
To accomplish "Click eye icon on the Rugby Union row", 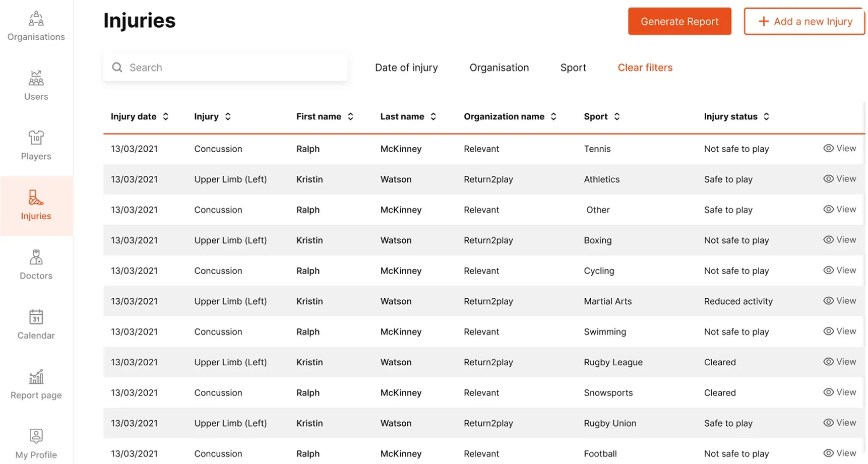I will click(x=828, y=423).
